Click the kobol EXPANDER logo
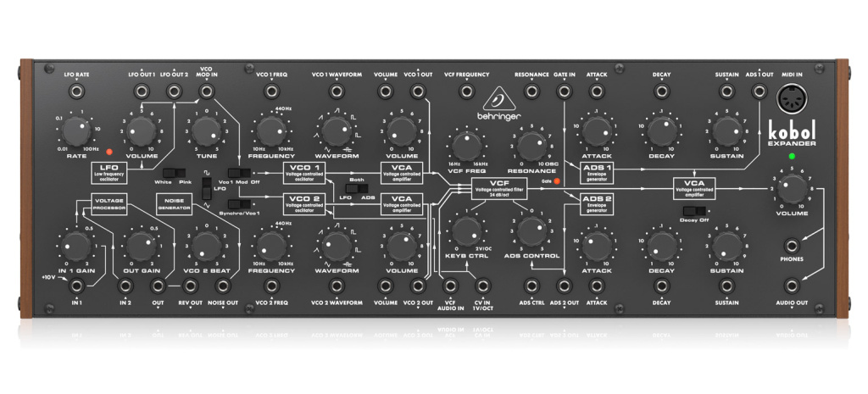 coord(793,135)
